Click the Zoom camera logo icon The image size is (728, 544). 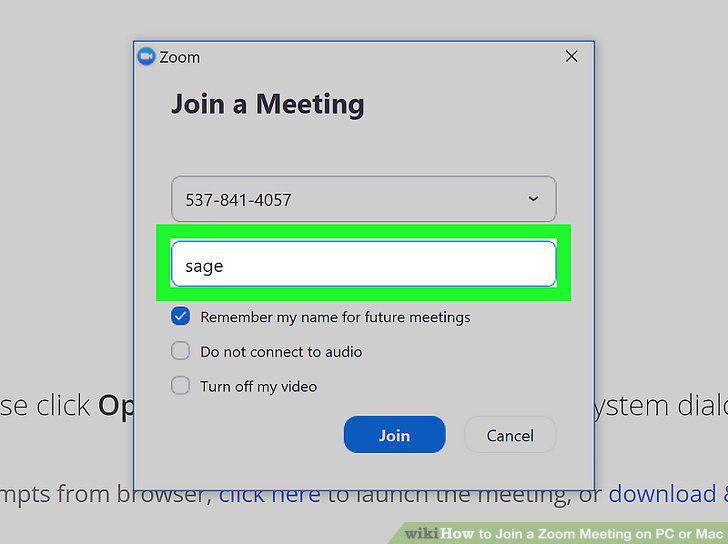(x=146, y=57)
